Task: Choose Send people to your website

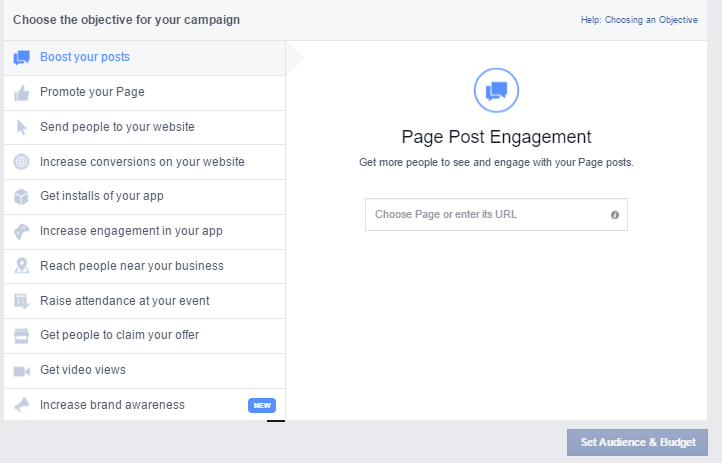Action: [145, 127]
